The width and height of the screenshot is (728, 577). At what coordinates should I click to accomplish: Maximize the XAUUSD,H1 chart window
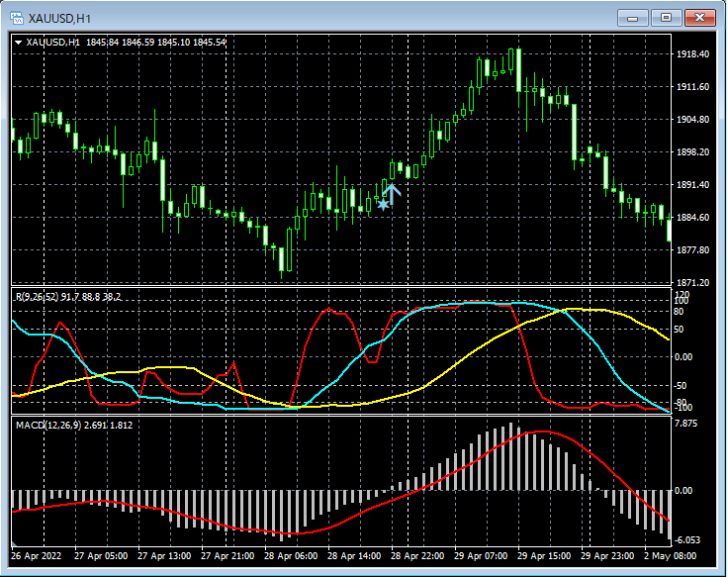pyautogui.click(x=667, y=17)
